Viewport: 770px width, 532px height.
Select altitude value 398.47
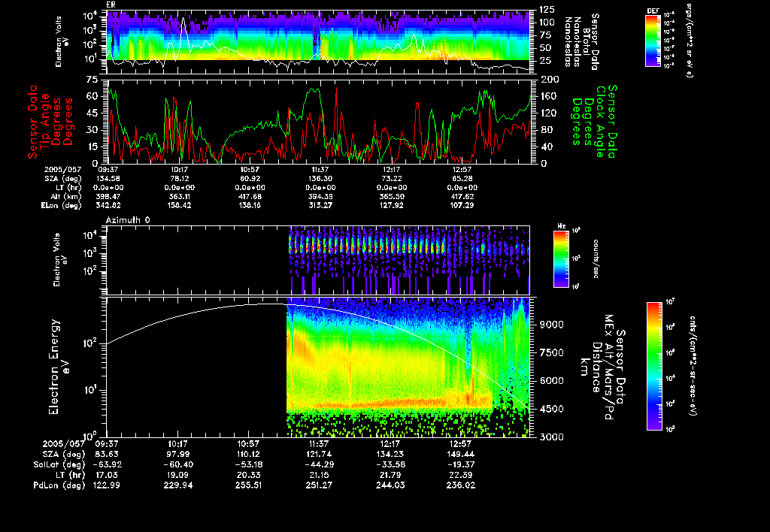[x=109, y=197]
